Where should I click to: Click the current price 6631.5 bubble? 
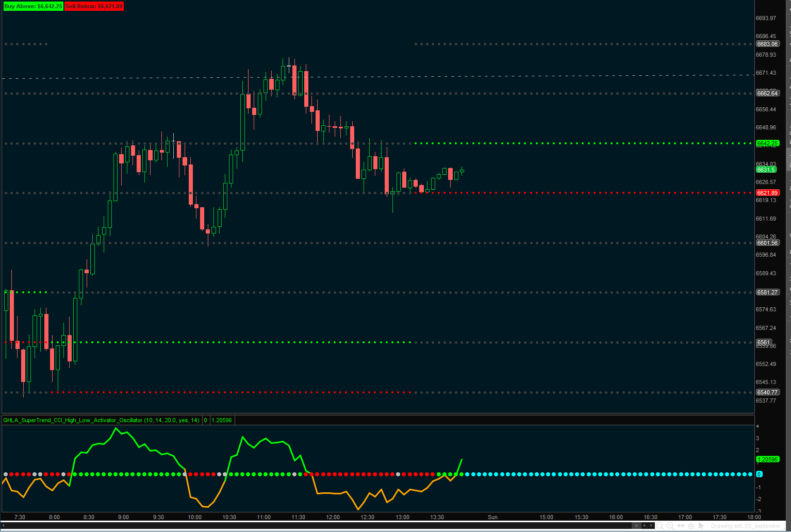pos(766,170)
